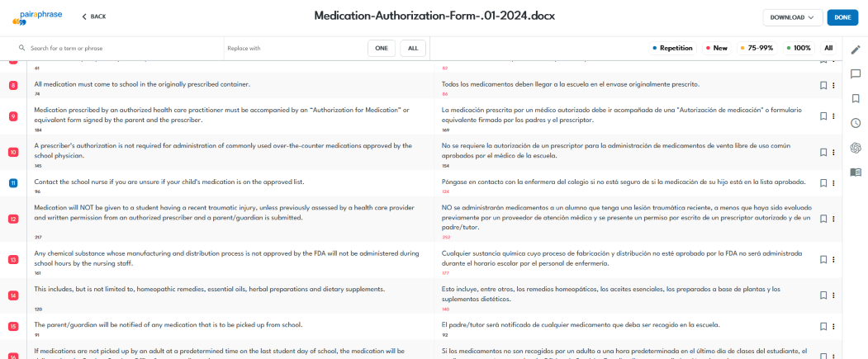The width and height of the screenshot is (868, 359).
Task: Replace ONE occurrence button
Action: pyautogui.click(x=382, y=48)
